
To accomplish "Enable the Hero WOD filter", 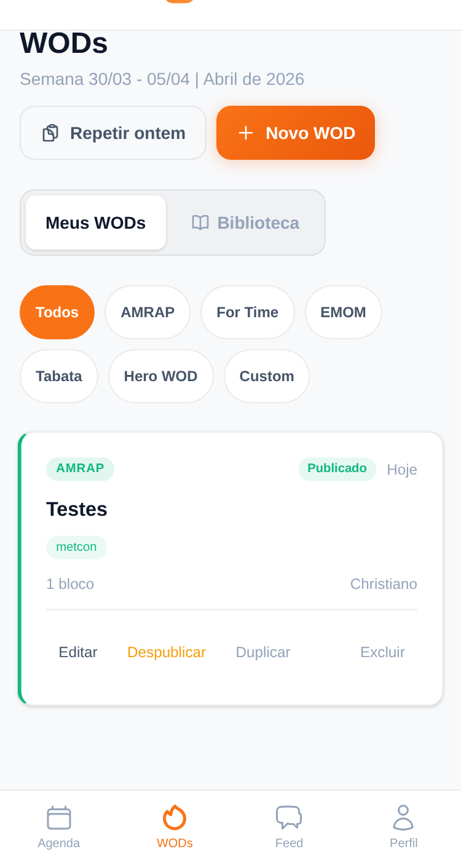I will coord(160,376).
